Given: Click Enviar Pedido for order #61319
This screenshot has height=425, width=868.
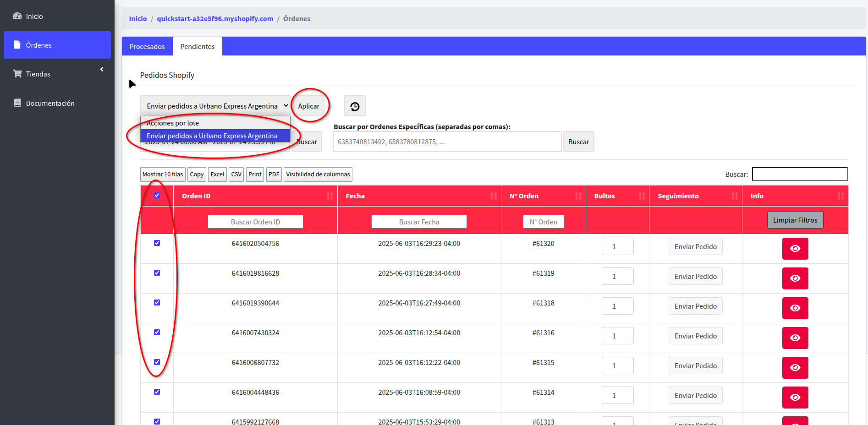Looking at the screenshot, I should point(695,277).
